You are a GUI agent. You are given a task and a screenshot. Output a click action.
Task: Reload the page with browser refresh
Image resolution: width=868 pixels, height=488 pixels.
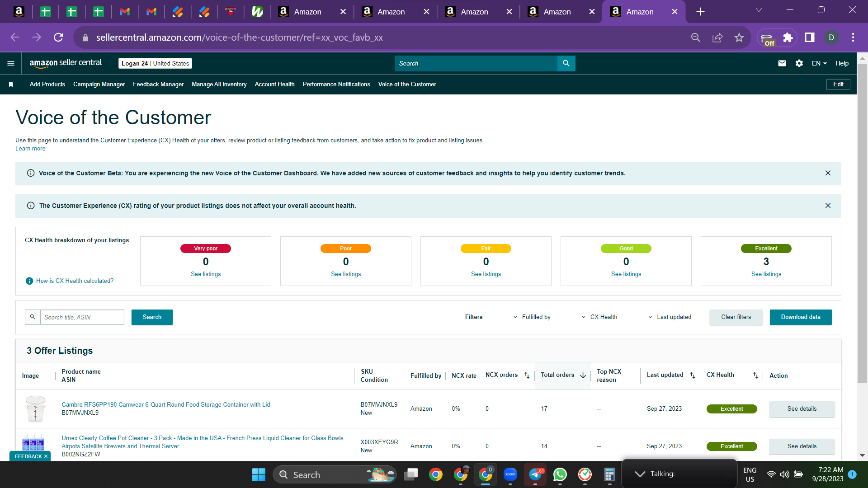click(58, 38)
